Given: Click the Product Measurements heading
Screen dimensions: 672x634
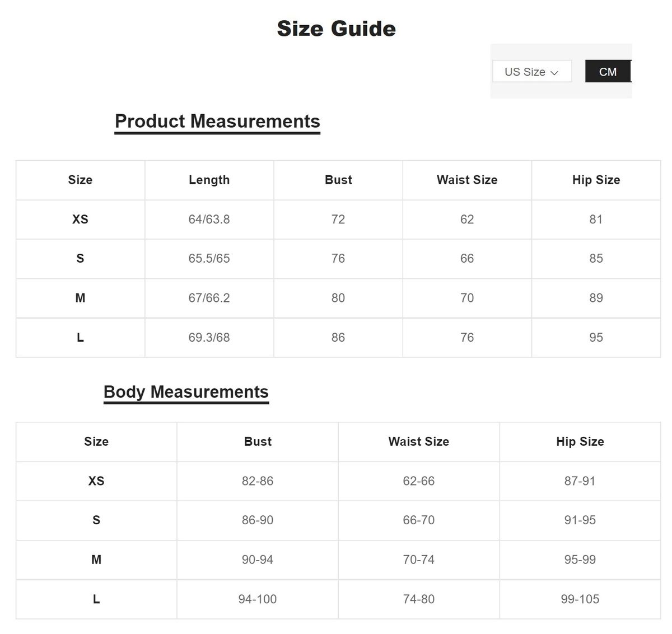Looking at the screenshot, I should click(217, 122).
